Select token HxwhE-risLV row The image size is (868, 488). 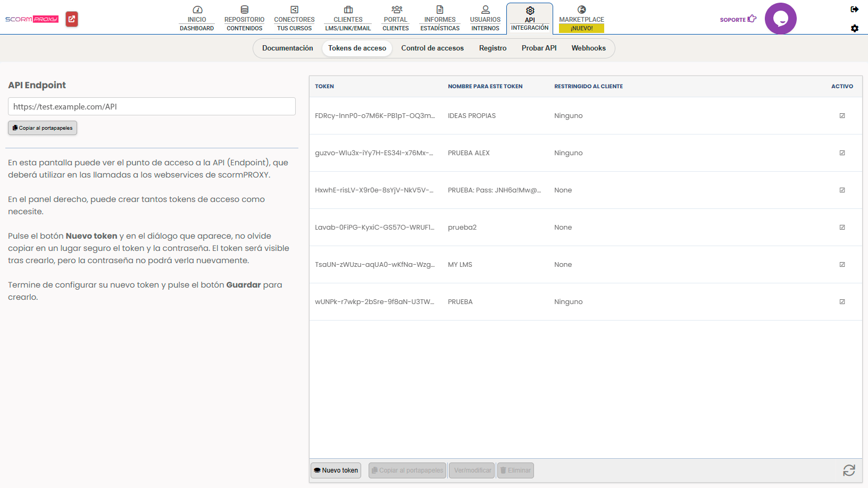[586, 190]
